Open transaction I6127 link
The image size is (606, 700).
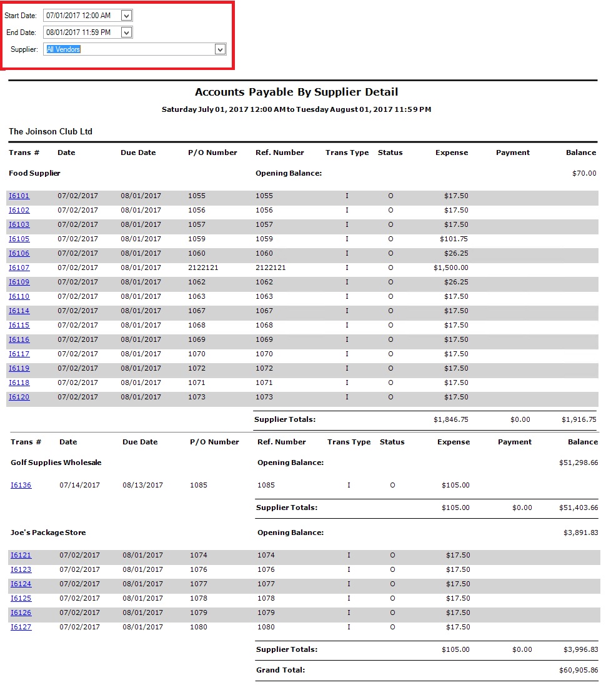tap(21, 627)
